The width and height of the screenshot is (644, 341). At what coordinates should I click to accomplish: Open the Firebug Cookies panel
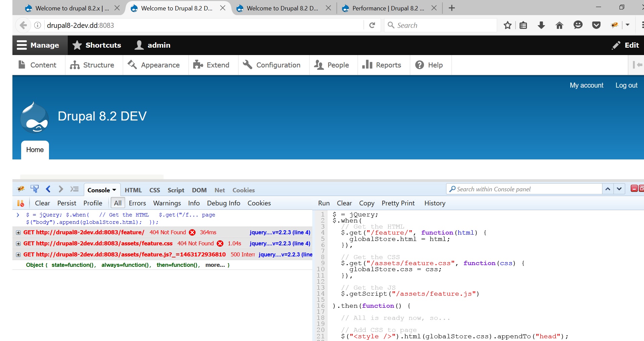pyautogui.click(x=244, y=190)
